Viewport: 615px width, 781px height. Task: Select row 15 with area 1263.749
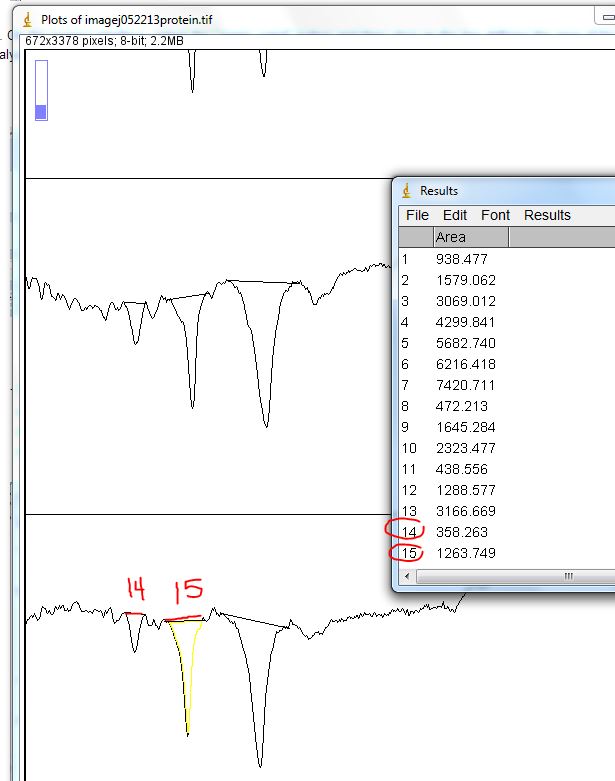465,553
